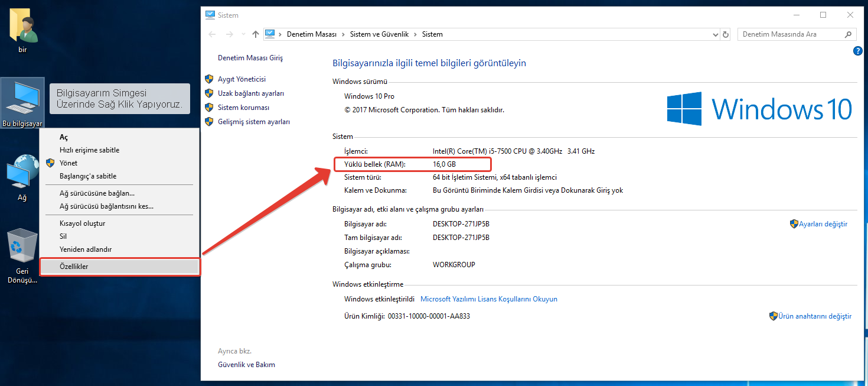The width and height of the screenshot is (868, 386).
Task: Click the up arrow navigation button
Action: 255,34
